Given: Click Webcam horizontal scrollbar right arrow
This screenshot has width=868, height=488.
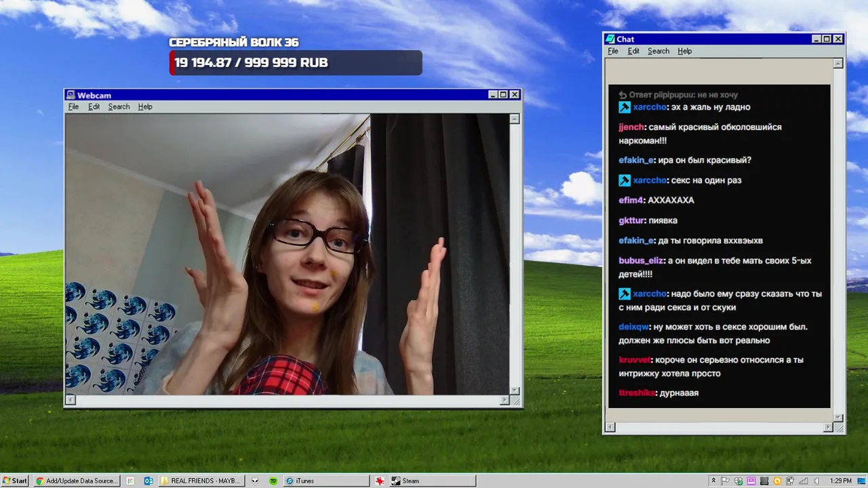Looking at the screenshot, I should [x=505, y=401].
